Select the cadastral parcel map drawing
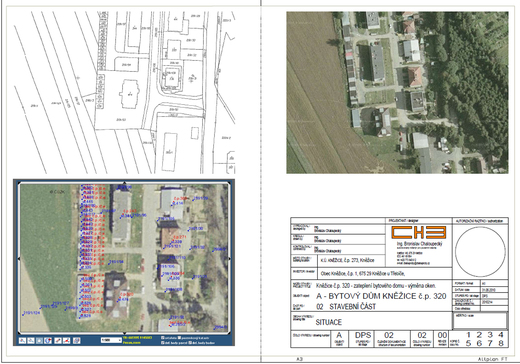520x364 pixels. (124, 92)
